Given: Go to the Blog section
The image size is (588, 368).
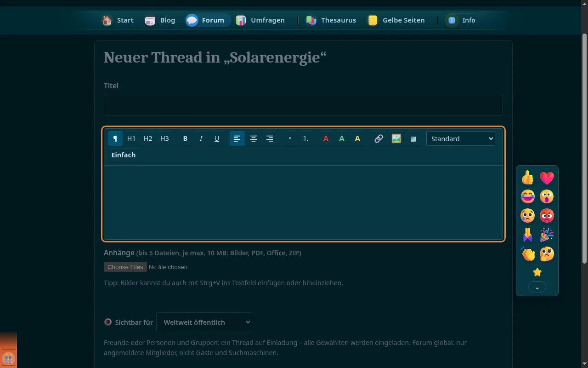Looking at the screenshot, I should pos(160,20).
